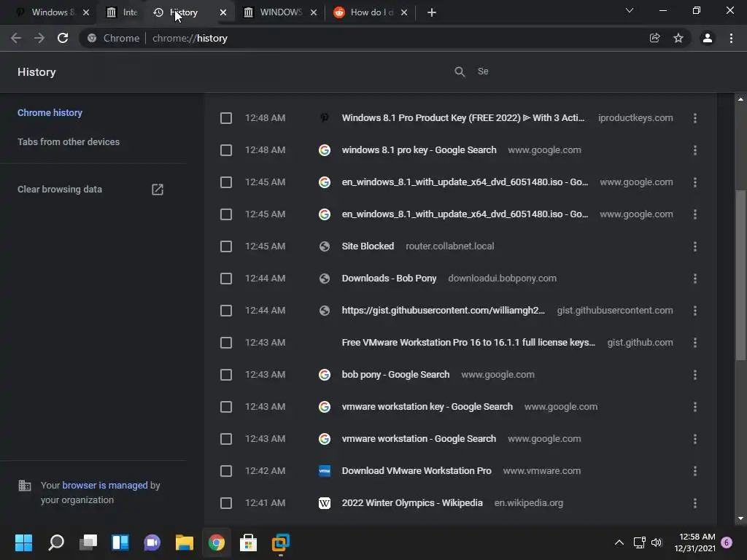Click the volume icon in system tray
Screen dimensions: 747x560
(657, 542)
